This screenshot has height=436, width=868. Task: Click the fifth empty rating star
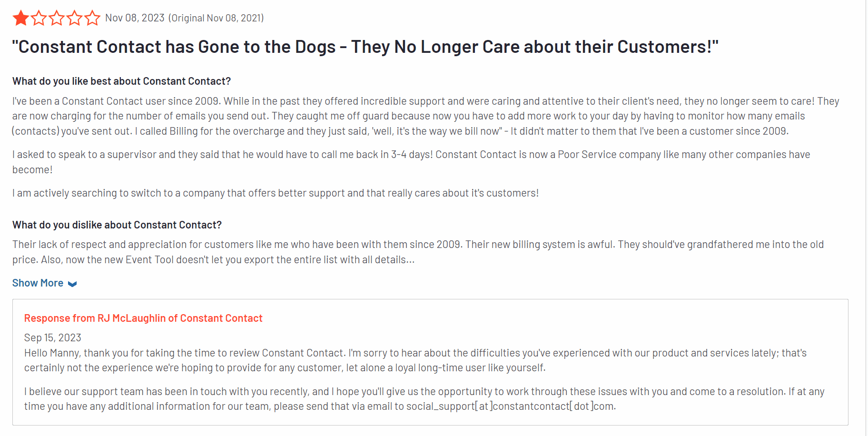[92, 18]
